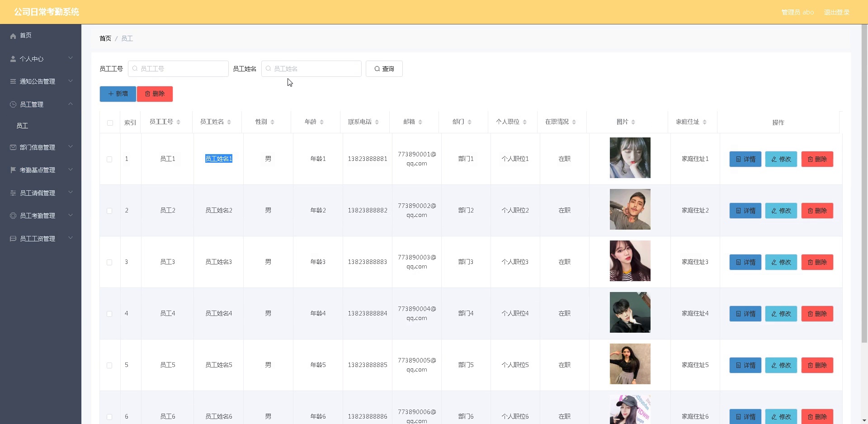Click the personal center user icon
The image size is (868, 424).
[x=13, y=59]
